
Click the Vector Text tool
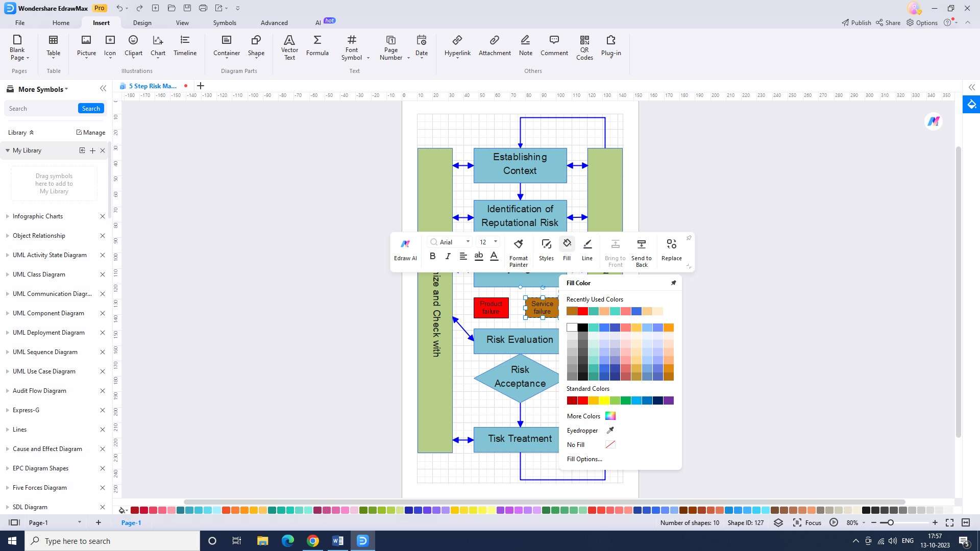(289, 47)
